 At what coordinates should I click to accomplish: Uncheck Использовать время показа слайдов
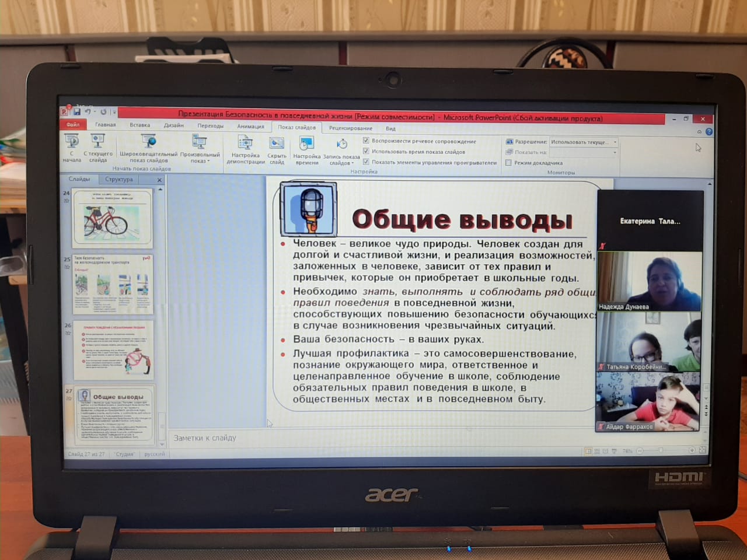(366, 151)
